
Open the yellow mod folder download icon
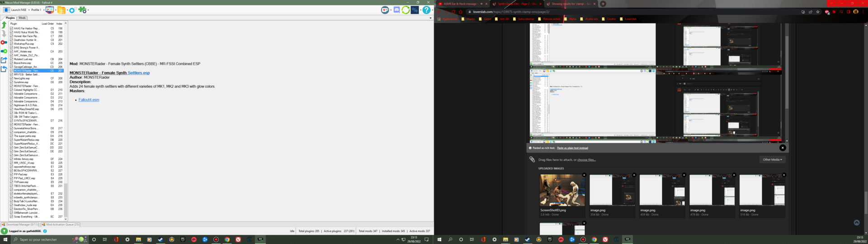(61, 10)
